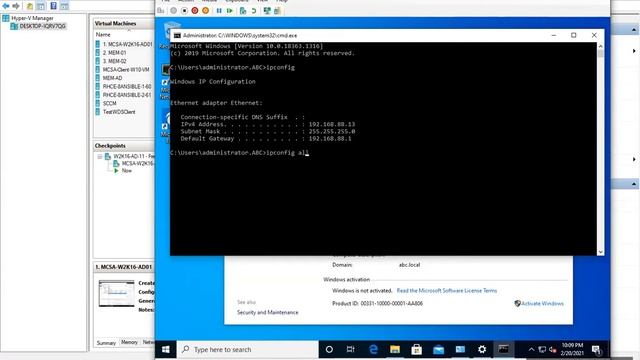This screenshot has height=360, width=640.
Task: Open the cmd window system icon
Action: click(177, 36)
